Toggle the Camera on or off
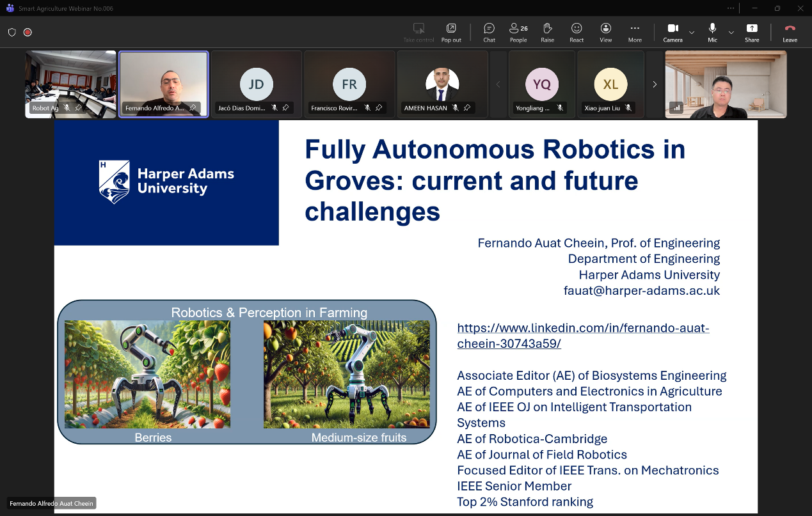This screenshot has height=516, width=812. click(x=673, y=32)
